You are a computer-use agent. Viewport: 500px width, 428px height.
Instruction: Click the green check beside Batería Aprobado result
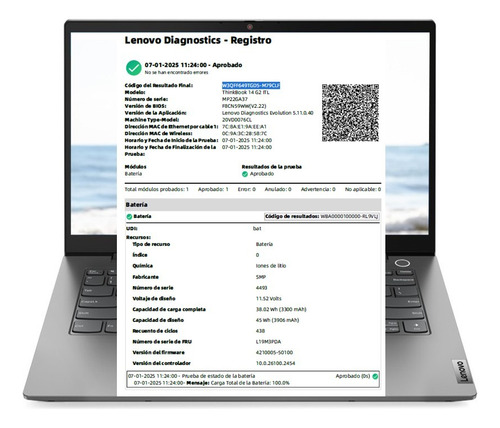pyautogui.click(x=245, y=174)
